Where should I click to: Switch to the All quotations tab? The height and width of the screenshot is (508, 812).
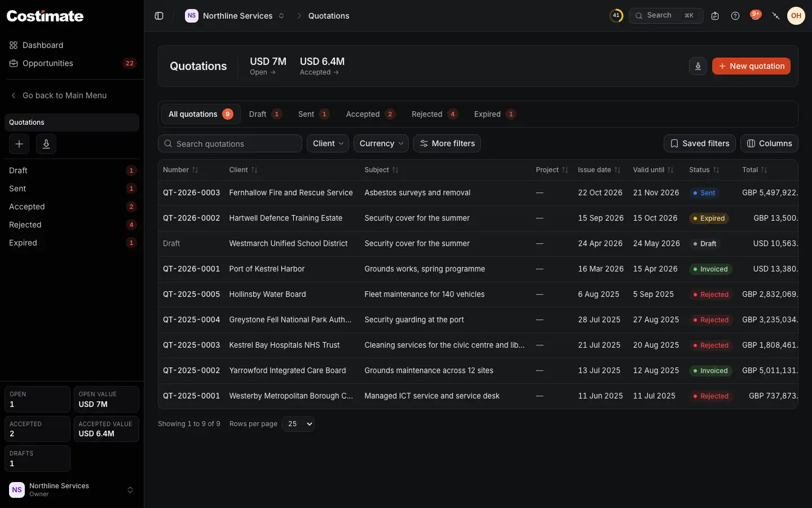[x=201, y=114]
